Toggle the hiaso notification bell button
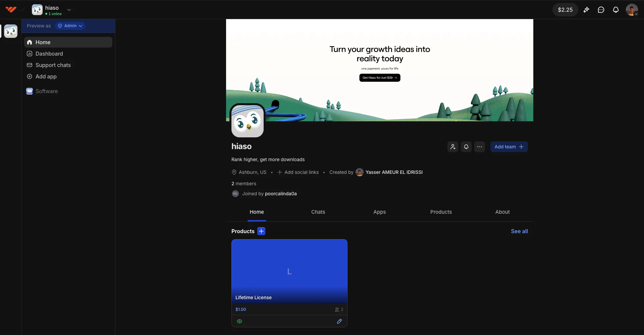 pos(466,147)
